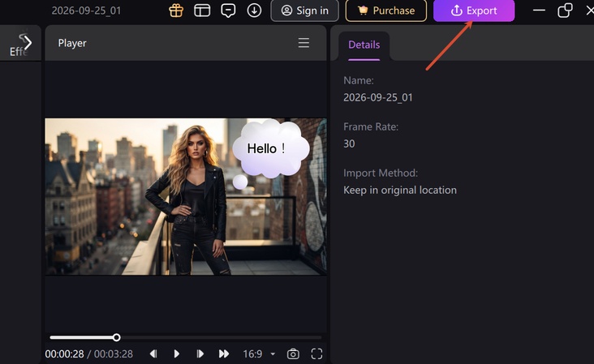The height and width of the screenshot is (364, 594).
Task: Step forward one frame in player
Action: [x=200, y=353]
